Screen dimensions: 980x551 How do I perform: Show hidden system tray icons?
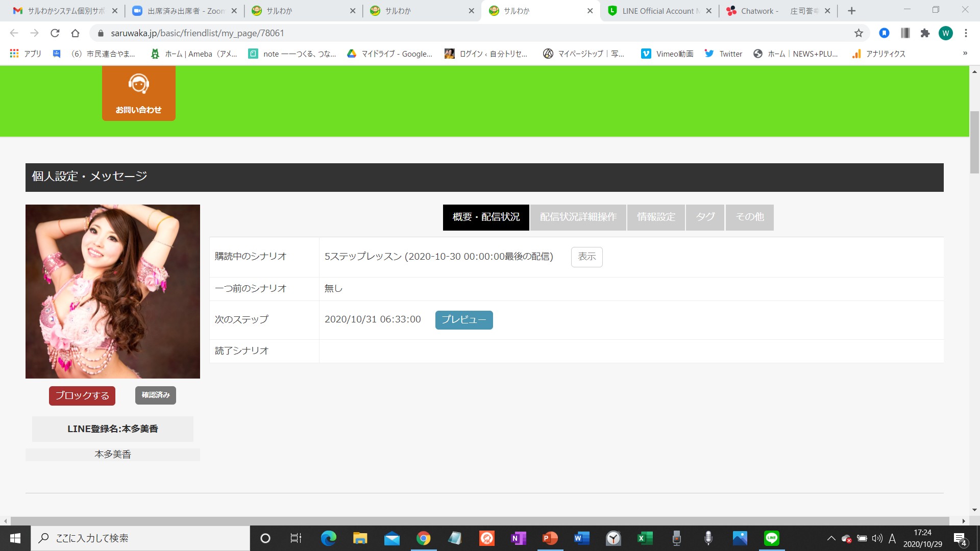(831, 538)
